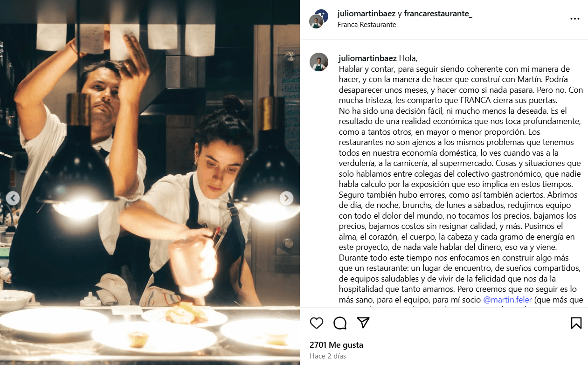588x365 pixels.
Task: Click the caption author avatar
Action: point(319,62)
